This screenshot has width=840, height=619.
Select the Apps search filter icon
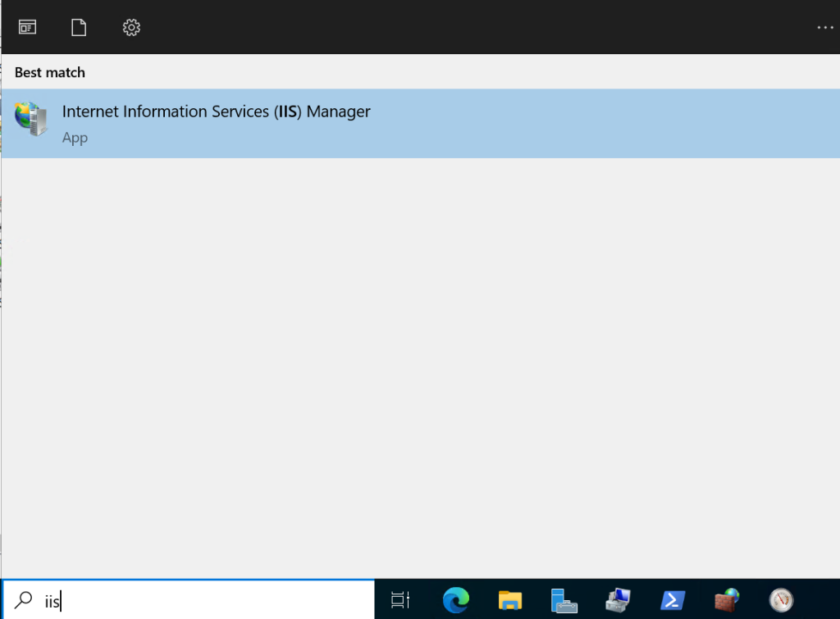pos(27,26)
